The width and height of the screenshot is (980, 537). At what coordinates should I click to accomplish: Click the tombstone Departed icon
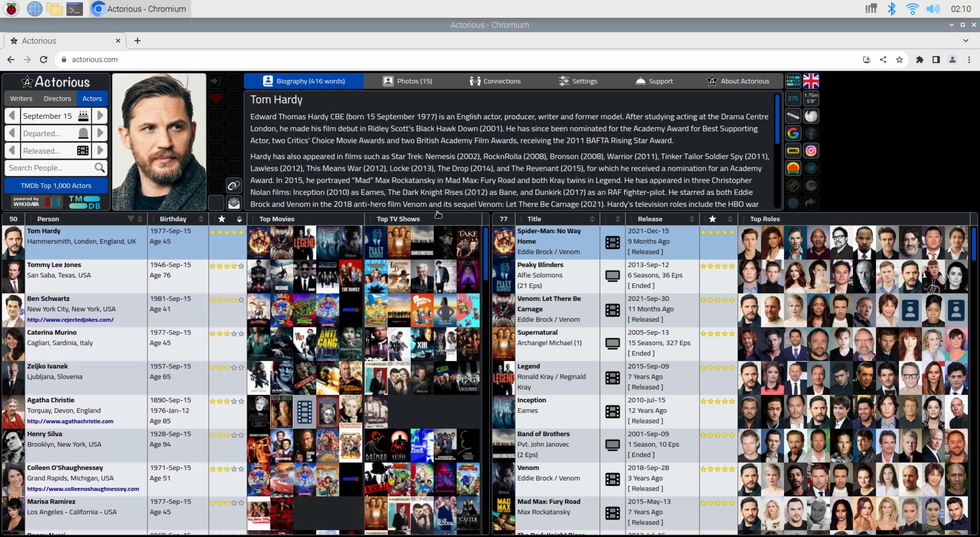[x=83, y=133]
